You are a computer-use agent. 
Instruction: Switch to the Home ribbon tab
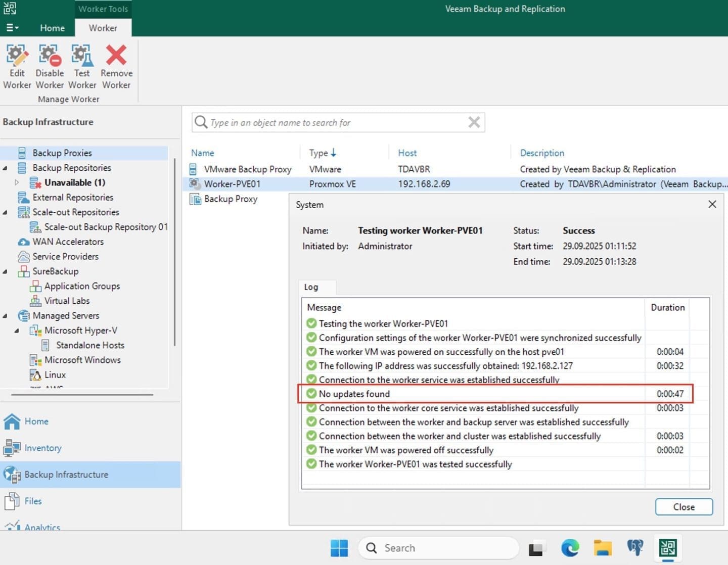pos(52,28)
